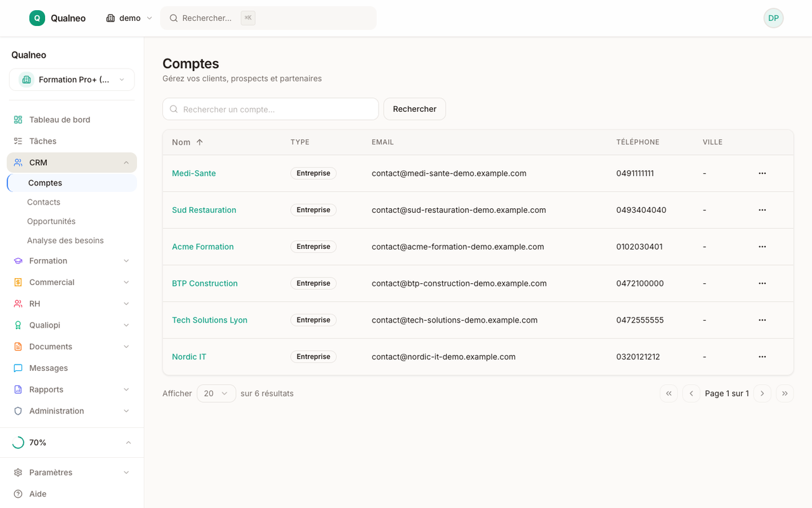Viewport: 812px width, 508px height.
Task: Expand the Documents menu chevron
Action: click(x=126, y=347)
